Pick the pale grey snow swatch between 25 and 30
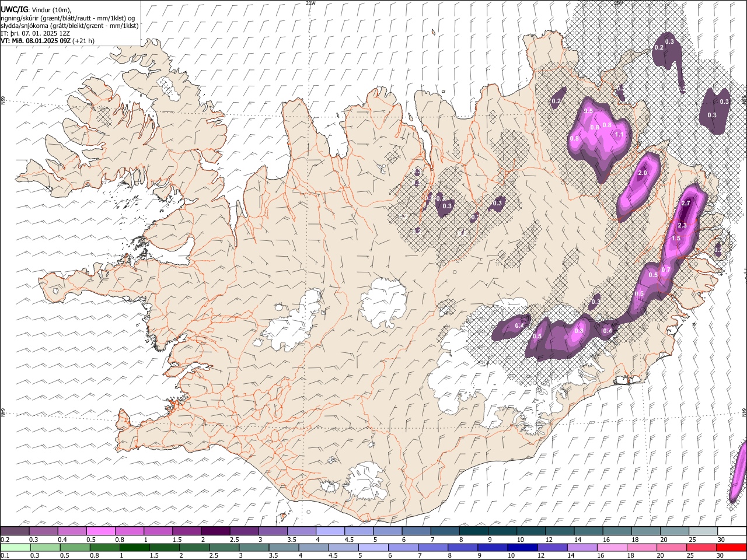Screen dimensions: 747x560 click(703, 531)
